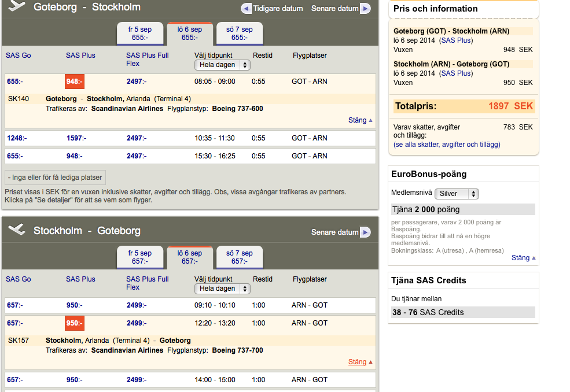Open the outbound Välj tidpunkt dropdown
Image resolution: width=570 pixels, height=392 pixels.
[x=222, y=65]
